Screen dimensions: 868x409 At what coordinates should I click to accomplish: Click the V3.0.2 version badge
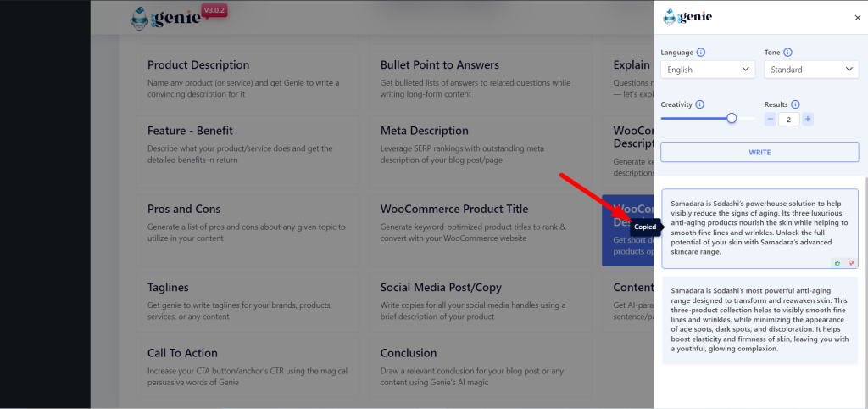tap(215, 11)
